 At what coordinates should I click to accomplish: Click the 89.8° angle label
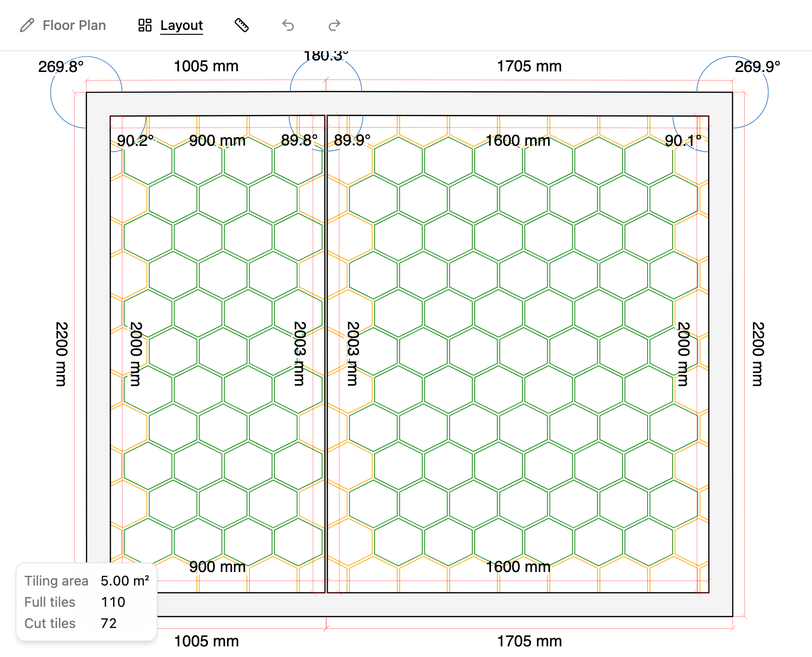pyautogui.click(x=299, y=140)
